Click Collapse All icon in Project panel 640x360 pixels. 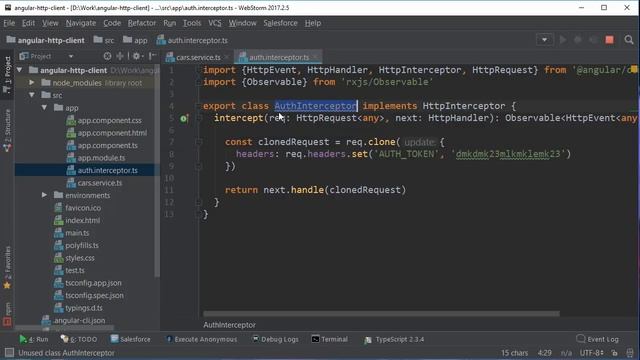[x=120, y=56]
